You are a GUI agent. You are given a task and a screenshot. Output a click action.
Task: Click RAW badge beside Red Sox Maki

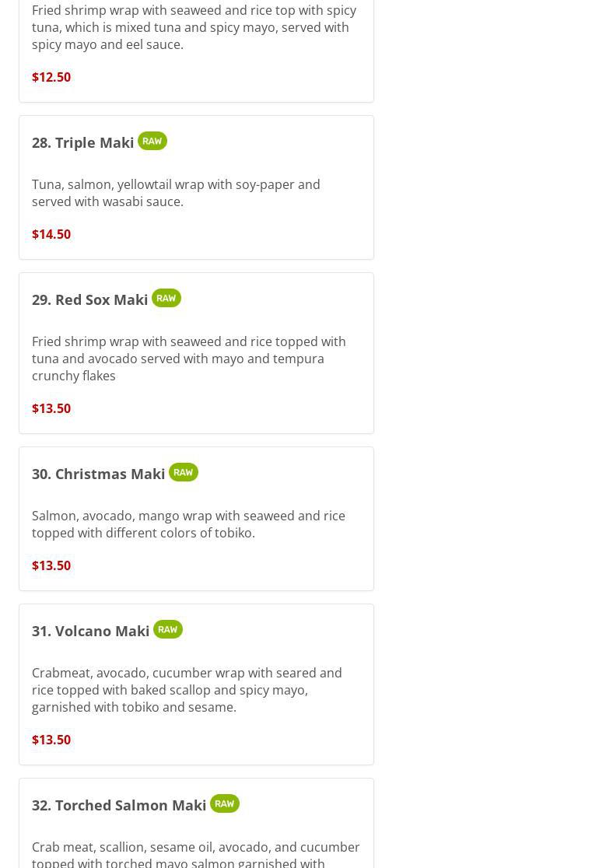(x=166, y=298)
